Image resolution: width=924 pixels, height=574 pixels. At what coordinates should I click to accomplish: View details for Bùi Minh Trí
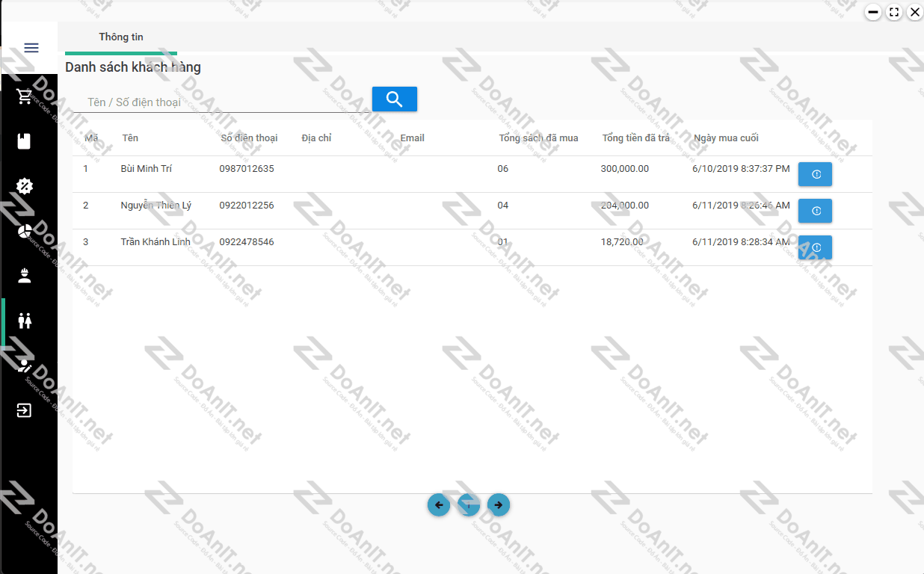pos(815,174)
